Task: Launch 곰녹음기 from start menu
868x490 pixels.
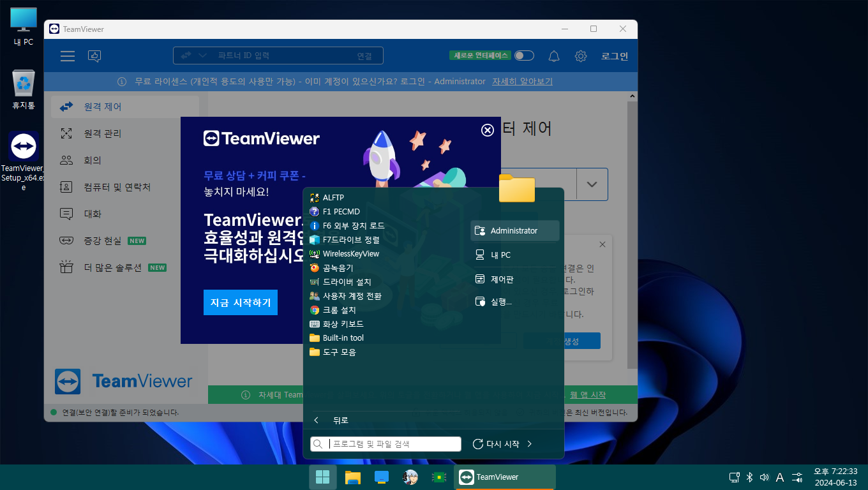Action: coord(332,268)
